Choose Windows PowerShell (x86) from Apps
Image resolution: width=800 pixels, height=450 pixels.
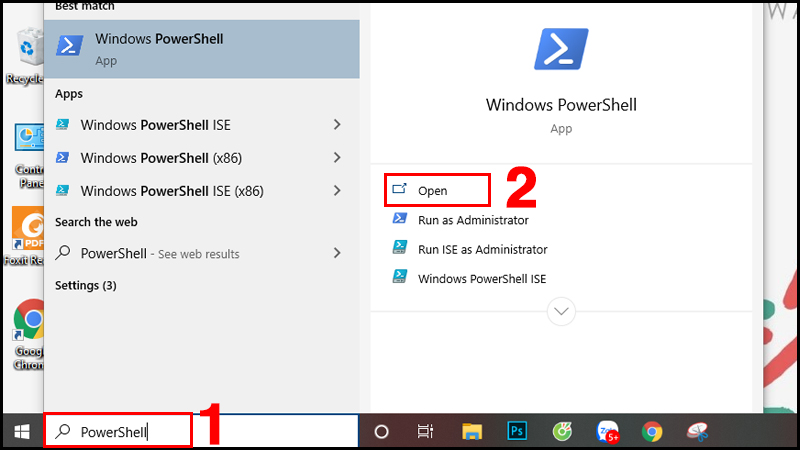tap(202, 158)
